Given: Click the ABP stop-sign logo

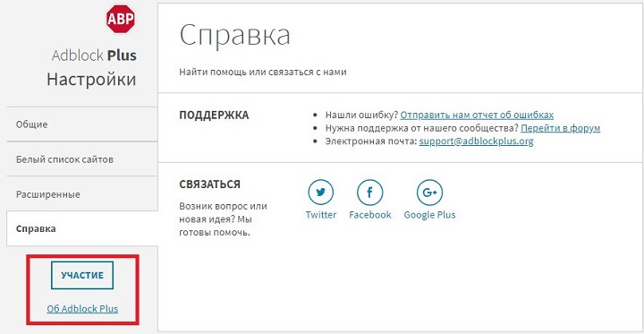Looking at the screenshot, I should click(121, 20).
